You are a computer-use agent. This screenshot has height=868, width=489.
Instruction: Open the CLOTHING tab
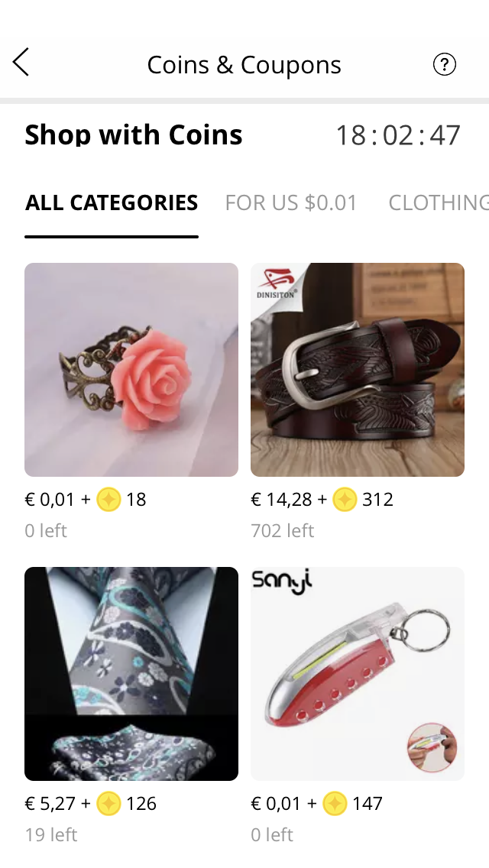coord(438,202)
